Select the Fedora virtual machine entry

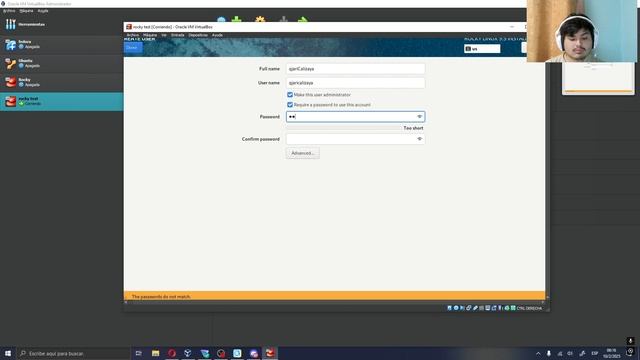61,44
